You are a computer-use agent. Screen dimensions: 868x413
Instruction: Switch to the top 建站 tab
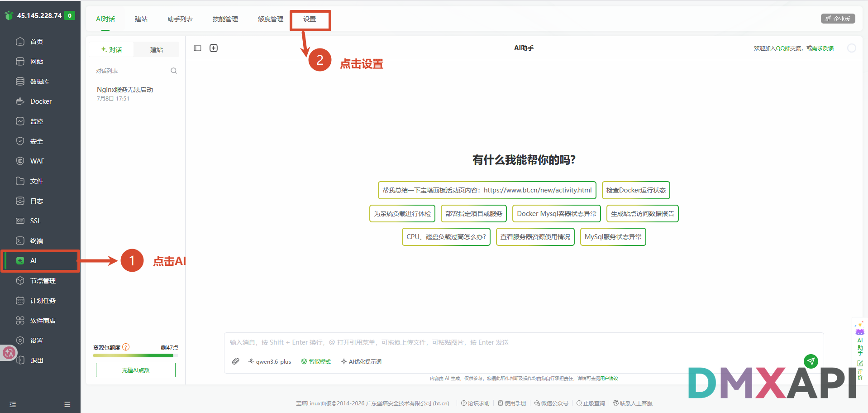click(141, 19)
